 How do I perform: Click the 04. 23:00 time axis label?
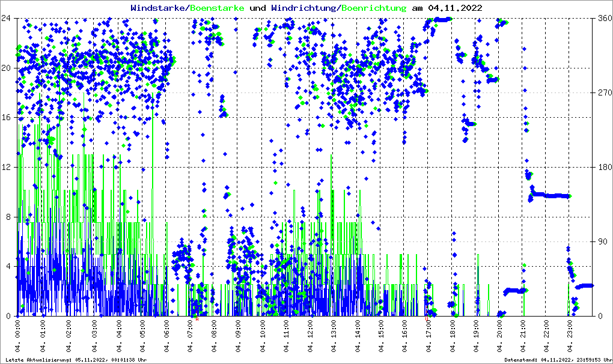(570, 337)
